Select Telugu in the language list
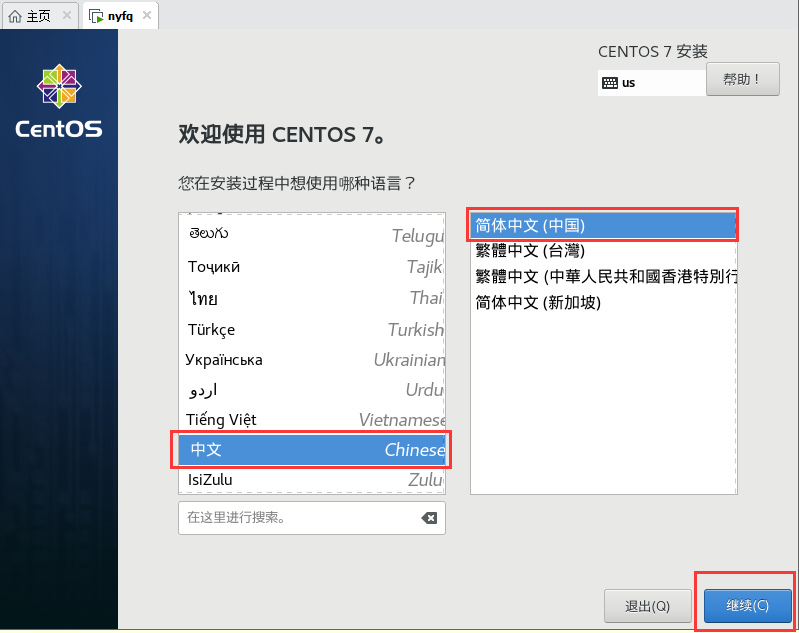799x633 pixels. click(x=312, y=235)
